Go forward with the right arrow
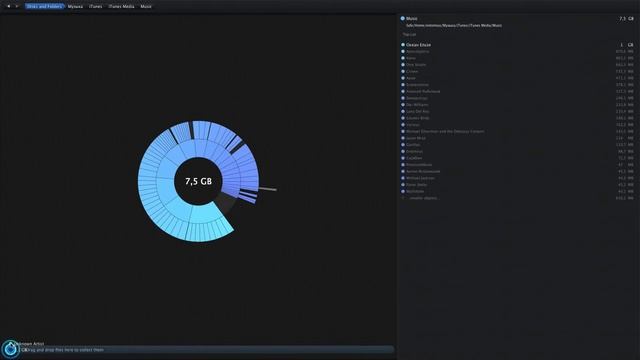Viewport: 640px width, 360px height. click(17, 6)
